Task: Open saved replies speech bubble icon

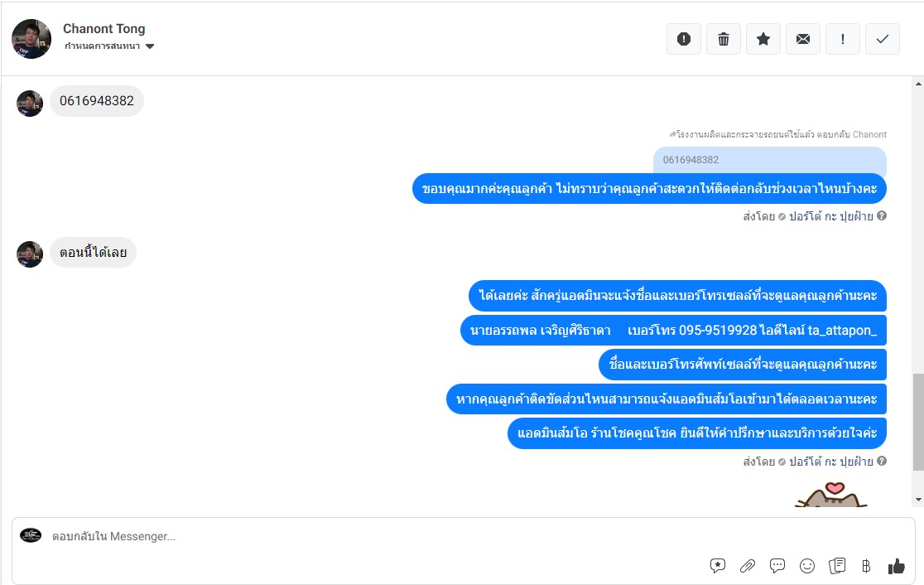Action: pos(717,566)
